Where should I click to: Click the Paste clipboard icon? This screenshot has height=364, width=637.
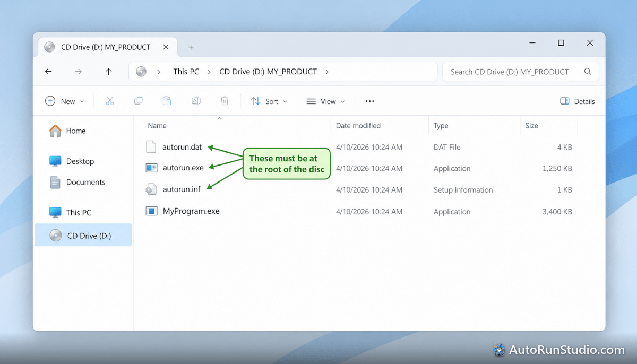(167, 101)
